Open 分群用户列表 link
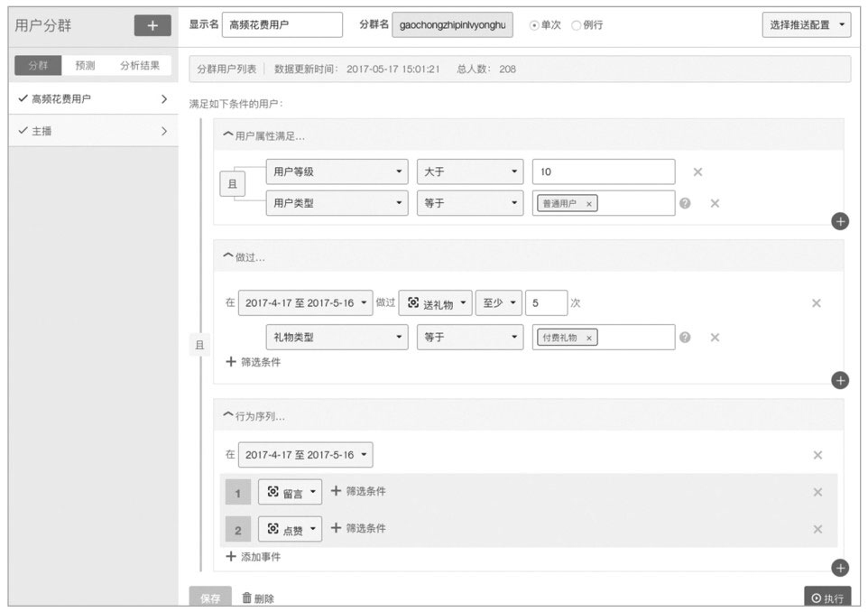The height and width of the screenshot is (612, 868). [x=227, y=70]
